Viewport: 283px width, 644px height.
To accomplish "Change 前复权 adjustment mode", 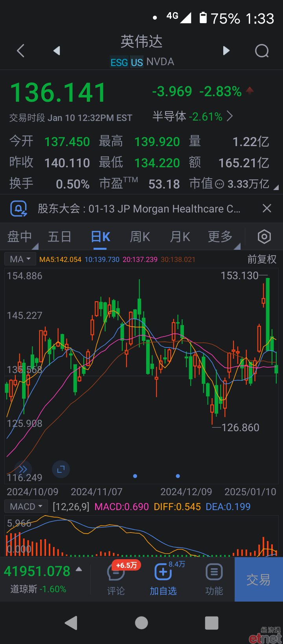I will pos(262,259).
